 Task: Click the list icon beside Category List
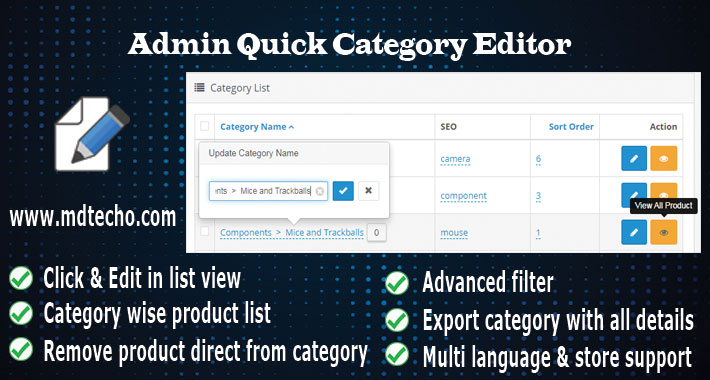[x=199, y=87]
